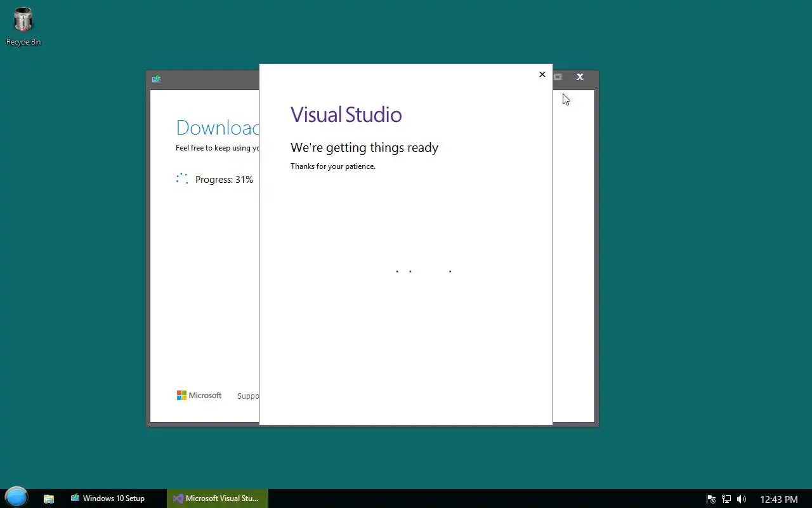Click the Microsoft logo in Setup window

199,395
